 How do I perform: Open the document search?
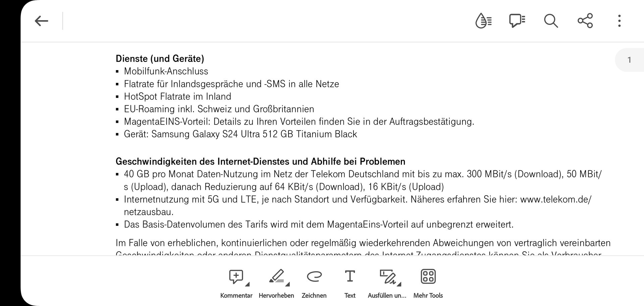(551, 21)
